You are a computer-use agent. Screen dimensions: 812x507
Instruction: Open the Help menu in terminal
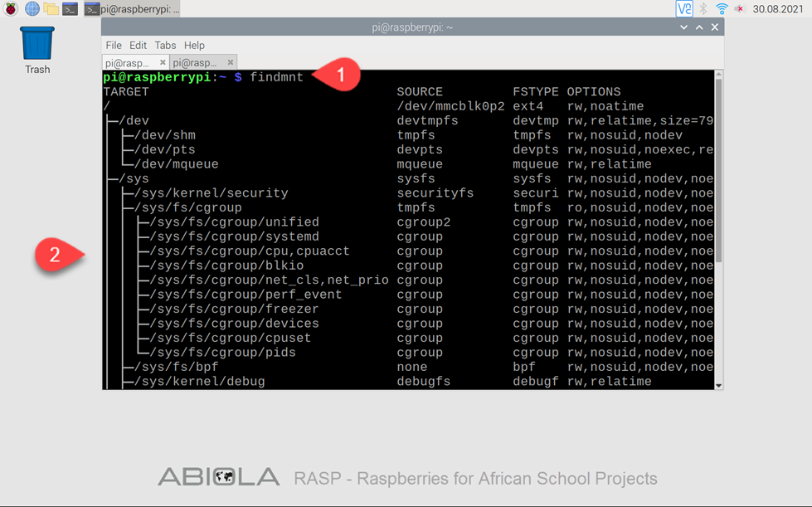coord(194,46)
